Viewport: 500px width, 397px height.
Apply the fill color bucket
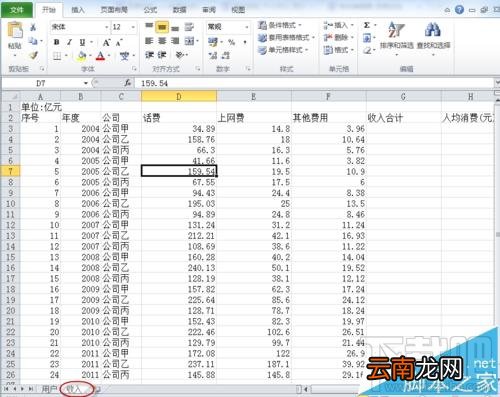[x=81, y=56]
